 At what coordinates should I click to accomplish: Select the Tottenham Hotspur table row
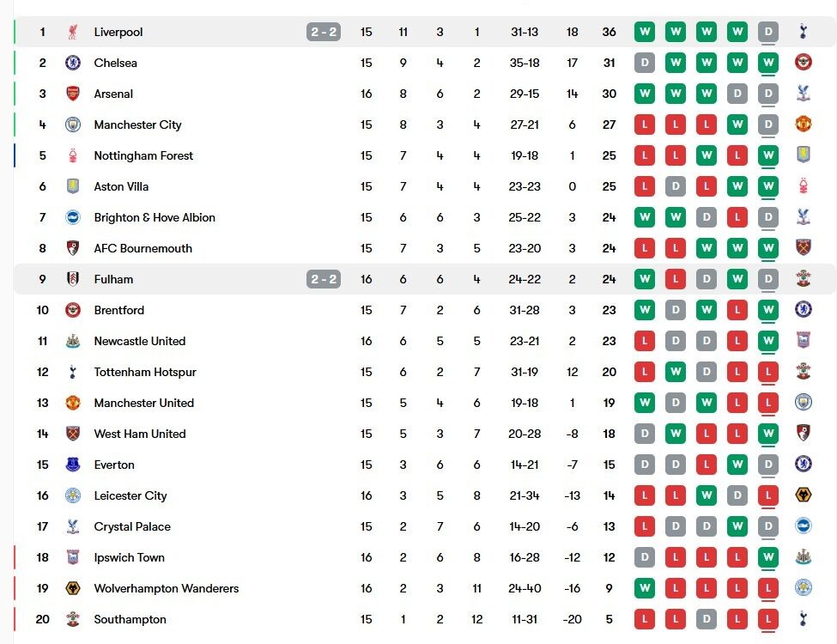(x=425, y=372)
